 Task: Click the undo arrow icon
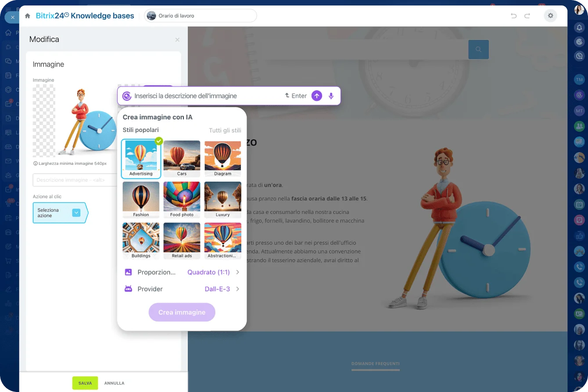tap(513, 16)
